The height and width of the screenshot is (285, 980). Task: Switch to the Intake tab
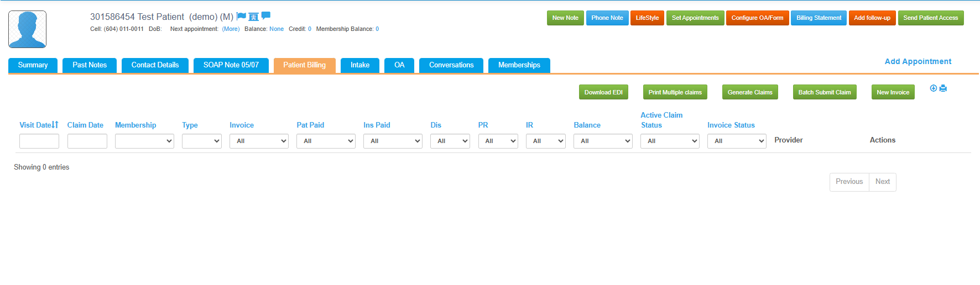pyautogui.click(x=360, y=65)
